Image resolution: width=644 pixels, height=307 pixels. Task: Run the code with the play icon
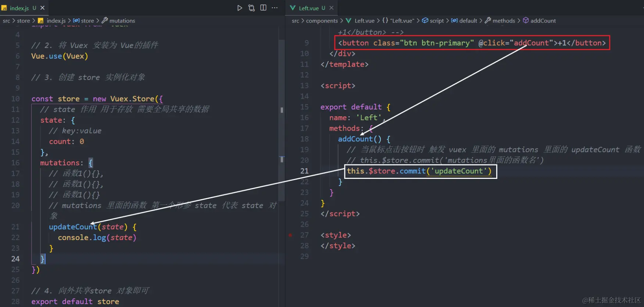[240, 8]
